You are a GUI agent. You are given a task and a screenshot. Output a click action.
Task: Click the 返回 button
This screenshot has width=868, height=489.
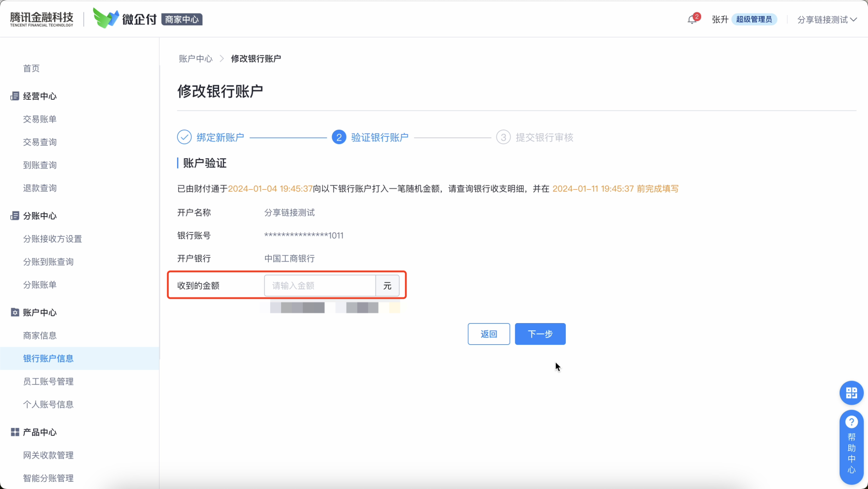click(x=489, y=334)
